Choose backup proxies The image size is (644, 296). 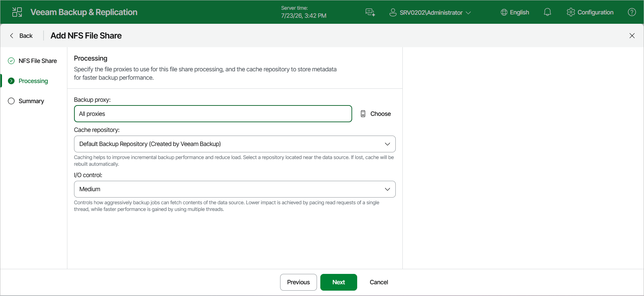click(x=380, y=114)
